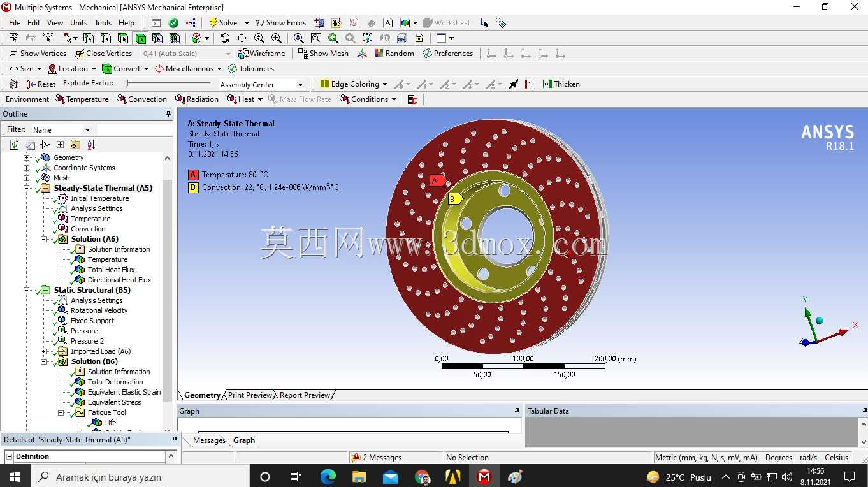The width and height of the screenshot is (868, 487).
Task: Pin the Outline panel with pushpin
Action: [x=168, y=114]
